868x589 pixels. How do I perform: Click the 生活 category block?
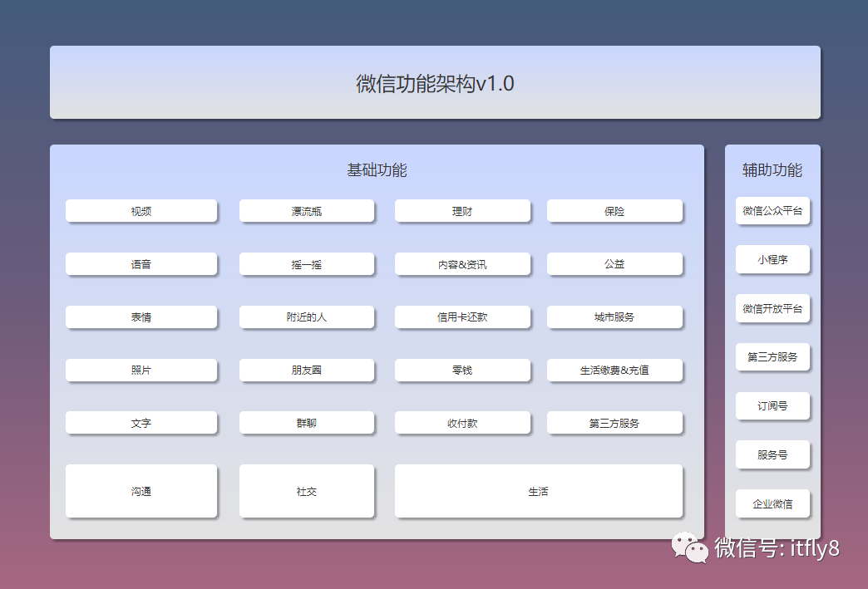pyautogui.click(x=539, y=491)
